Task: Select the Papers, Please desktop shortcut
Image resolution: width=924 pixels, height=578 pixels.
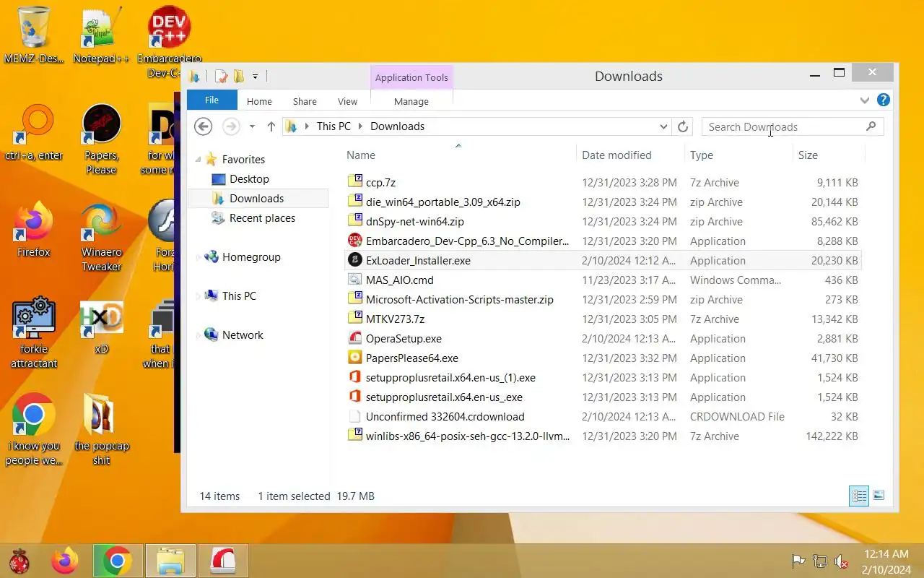Action: point(101,139)
